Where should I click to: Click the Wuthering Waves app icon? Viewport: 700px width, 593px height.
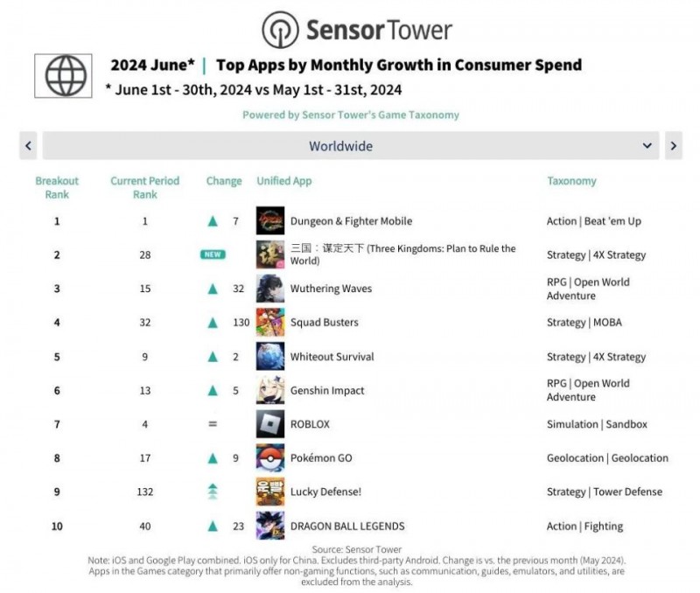[x=269, y=289]
